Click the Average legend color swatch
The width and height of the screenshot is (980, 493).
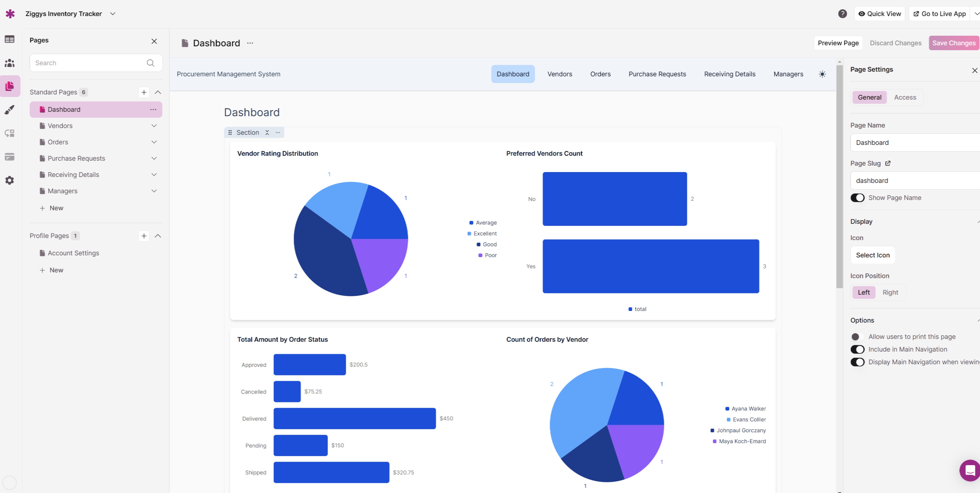pos(471,223)
